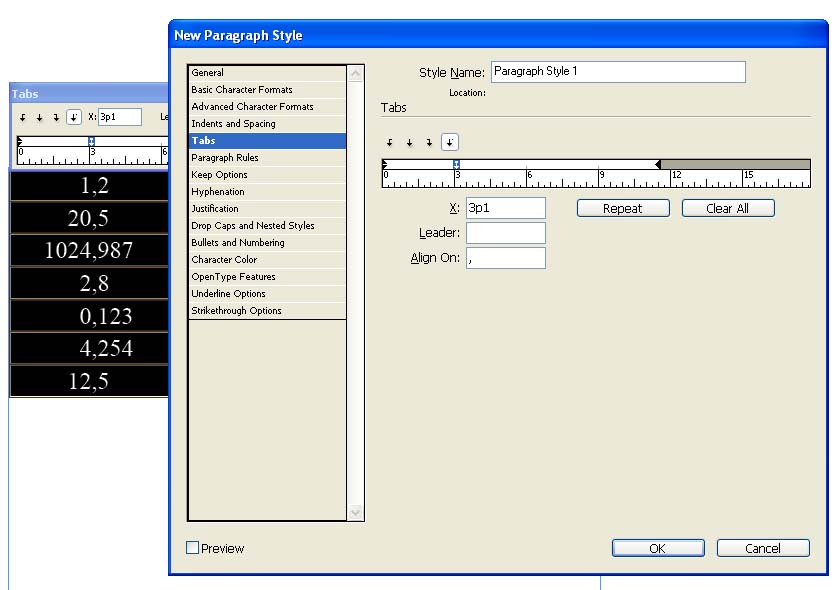This screenshot has height=590, width=835.
Task: Open Indents and Spacing category
Action: [x=267, y=124]
